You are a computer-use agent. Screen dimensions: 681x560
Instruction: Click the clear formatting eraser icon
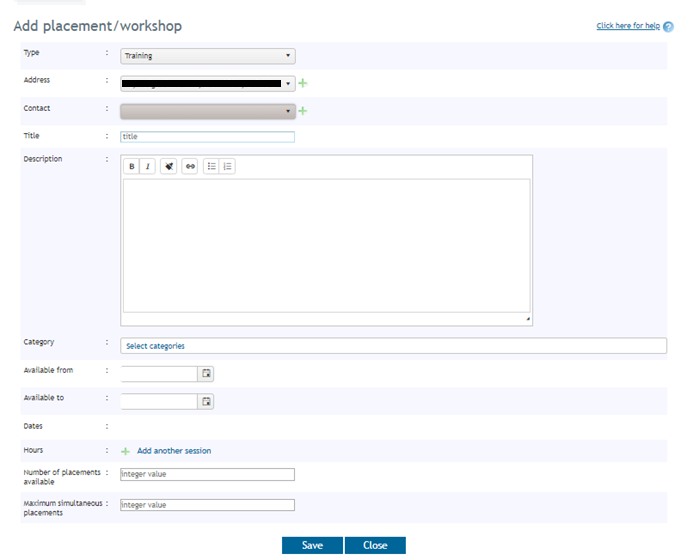169,166
